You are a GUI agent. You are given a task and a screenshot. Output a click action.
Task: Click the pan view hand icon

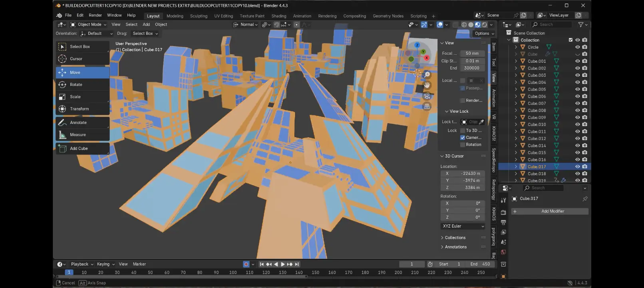(x=427, y=85)
